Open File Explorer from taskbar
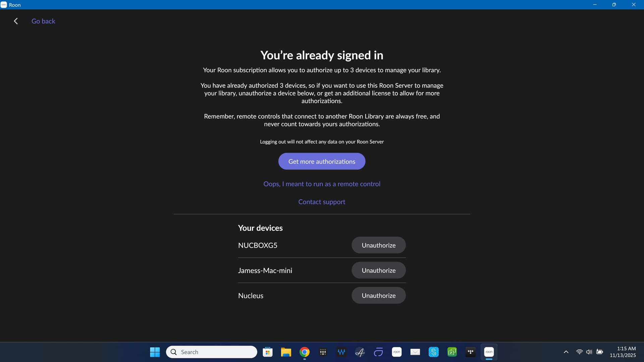The image size is (644, 362). click(x=286, y=352)
